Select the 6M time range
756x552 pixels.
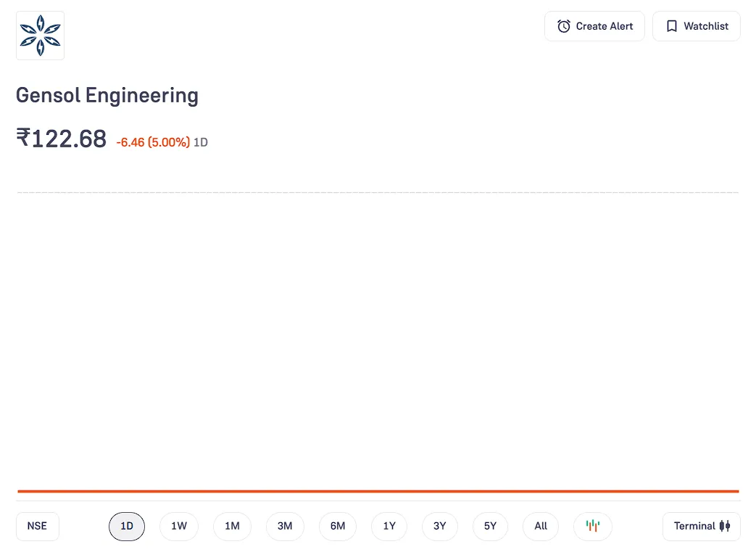point(338,526)
